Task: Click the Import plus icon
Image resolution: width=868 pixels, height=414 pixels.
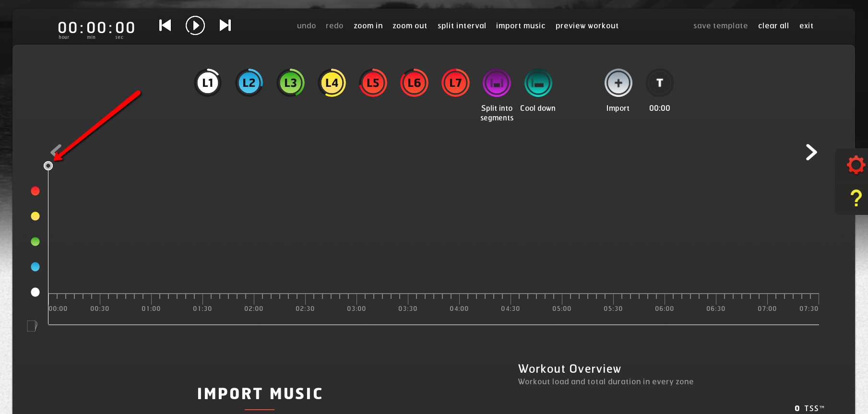Action: 618,83
